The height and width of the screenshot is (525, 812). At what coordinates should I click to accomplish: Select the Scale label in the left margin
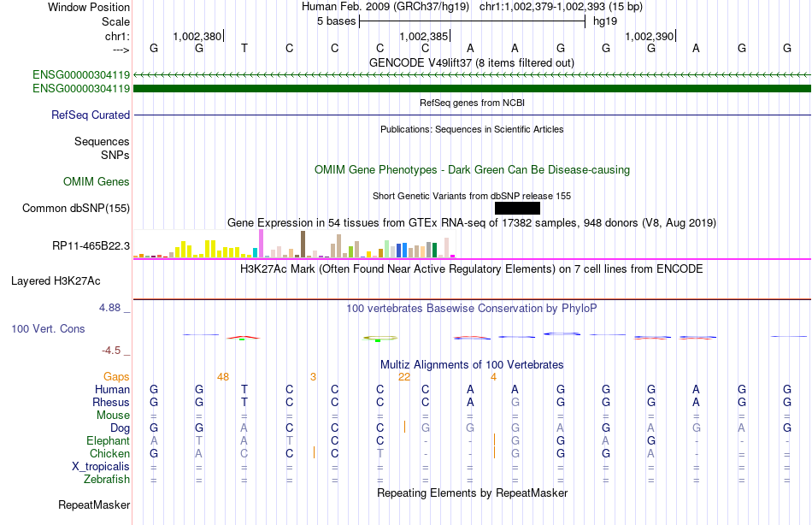(x=115, y=21)
